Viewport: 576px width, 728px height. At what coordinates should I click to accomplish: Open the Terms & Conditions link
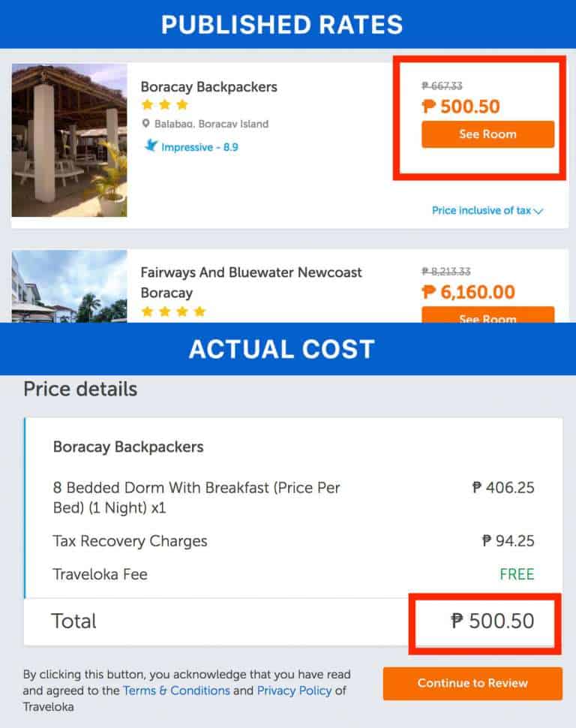click(x=176, y=690)
